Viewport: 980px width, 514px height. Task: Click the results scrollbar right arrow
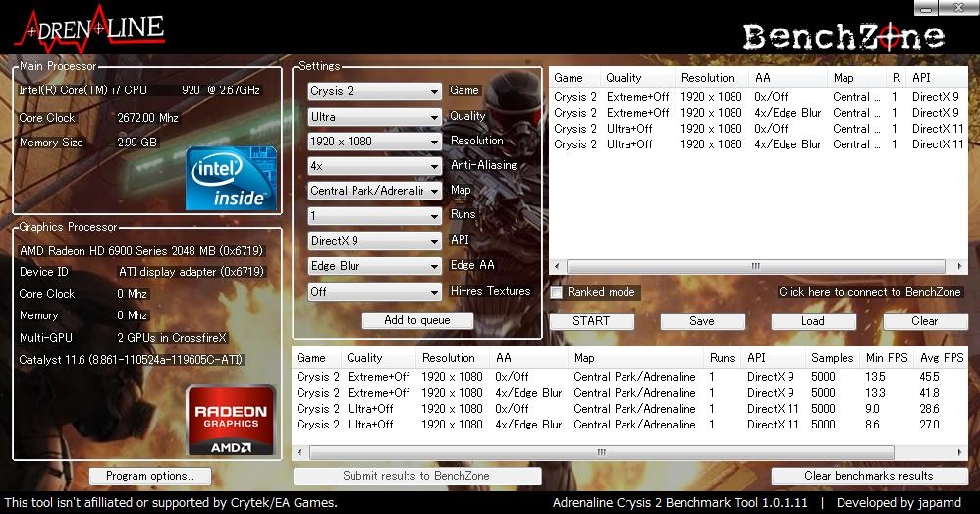point(960,452)
